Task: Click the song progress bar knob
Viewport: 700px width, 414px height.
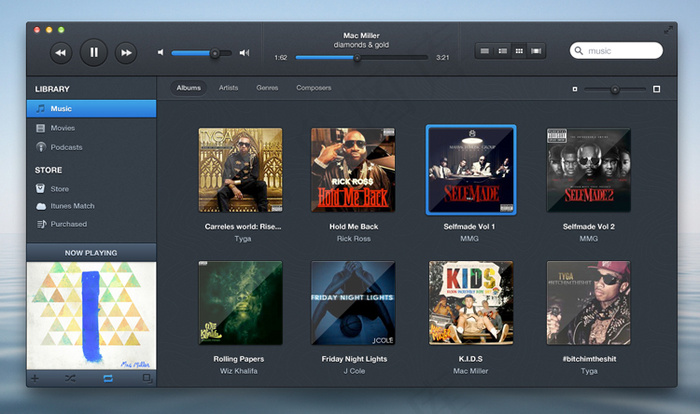Action: pyautogui.click(x=357, y=58)
